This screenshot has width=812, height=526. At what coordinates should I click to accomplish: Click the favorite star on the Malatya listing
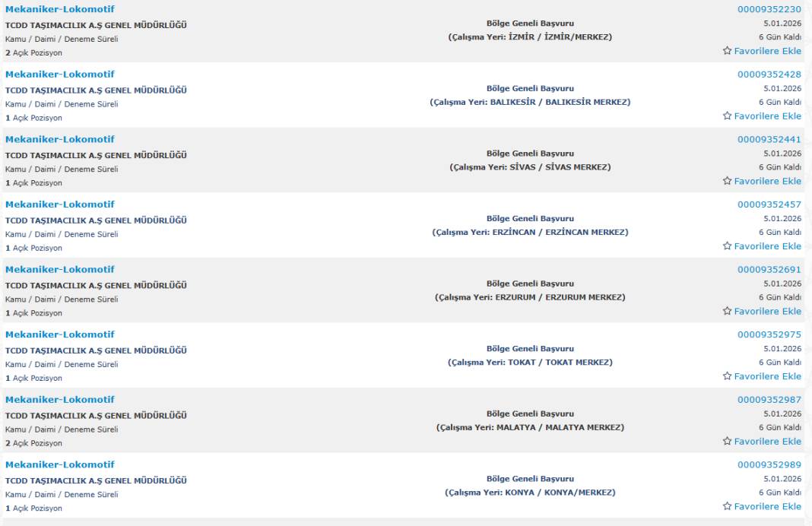pyautogui.click(x=727, y=441)
